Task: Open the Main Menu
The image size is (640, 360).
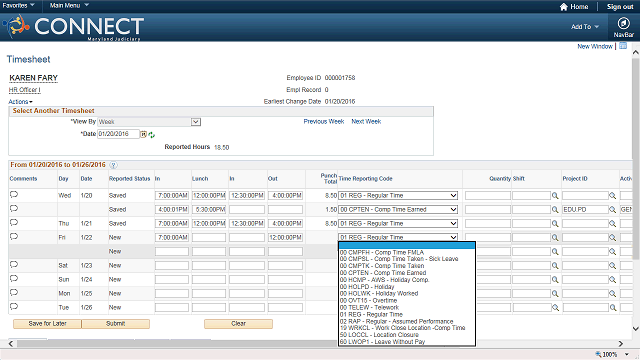Action: click(x=69, y=5)
